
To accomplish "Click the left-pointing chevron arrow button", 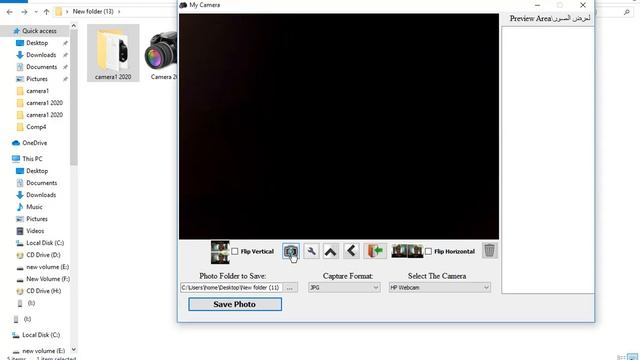I will (x=351, y=251).
